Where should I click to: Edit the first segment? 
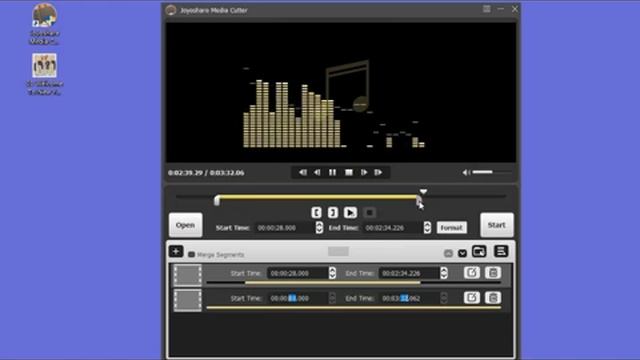[x=472, y=273]
